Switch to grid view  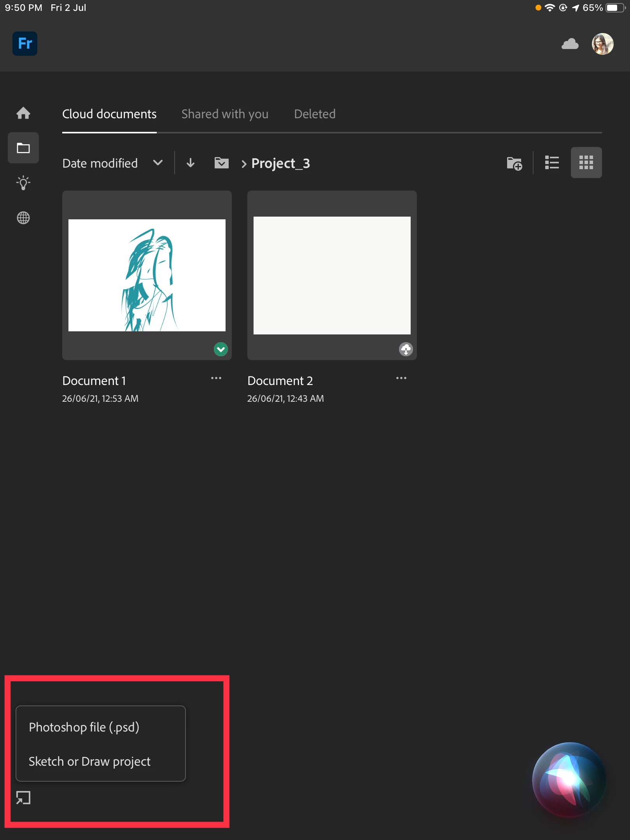(586, 163)
